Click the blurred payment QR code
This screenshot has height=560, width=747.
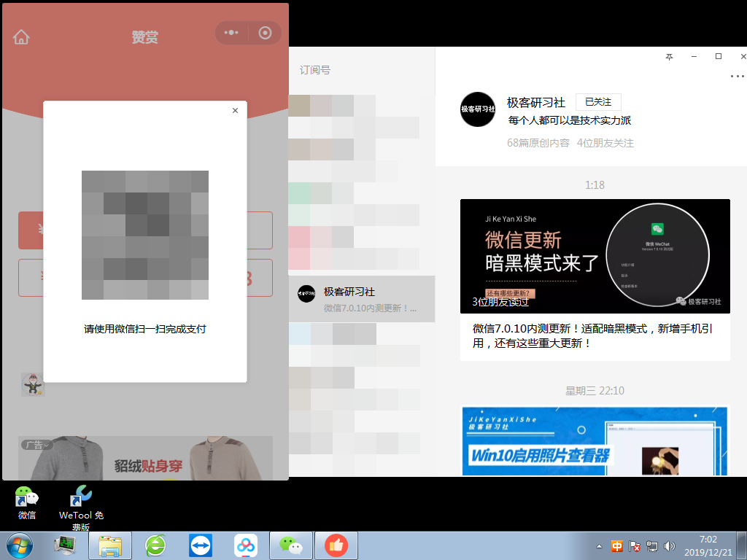point(145,235)
